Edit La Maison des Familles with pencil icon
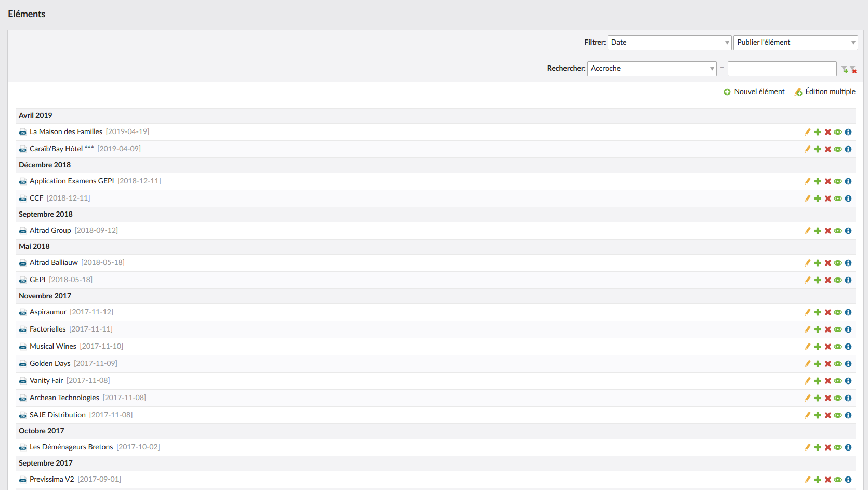 pyautogui.click(x=808, y=132)
